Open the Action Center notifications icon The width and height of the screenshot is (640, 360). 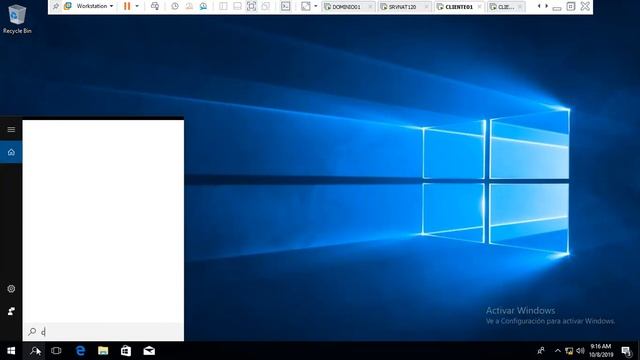(626, 351)
